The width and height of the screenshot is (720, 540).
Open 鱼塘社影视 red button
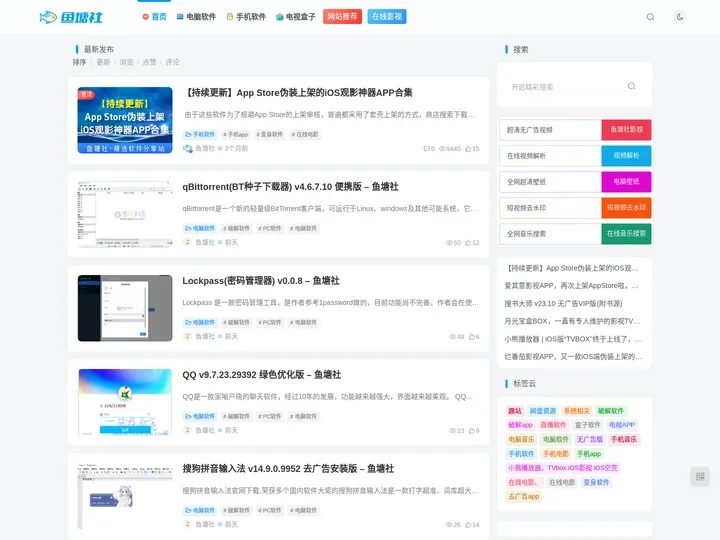tap(626, 129)
